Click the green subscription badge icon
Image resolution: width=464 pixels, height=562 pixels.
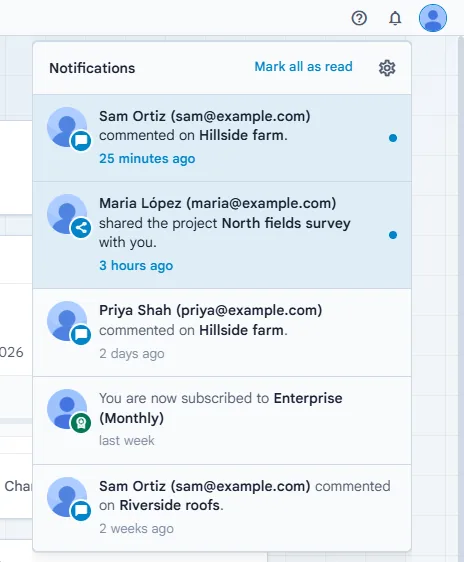tap(81, 423)
